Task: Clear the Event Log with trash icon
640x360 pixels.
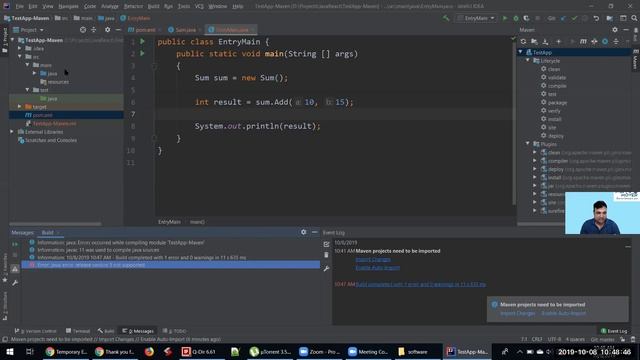Action: coord(326,255)
